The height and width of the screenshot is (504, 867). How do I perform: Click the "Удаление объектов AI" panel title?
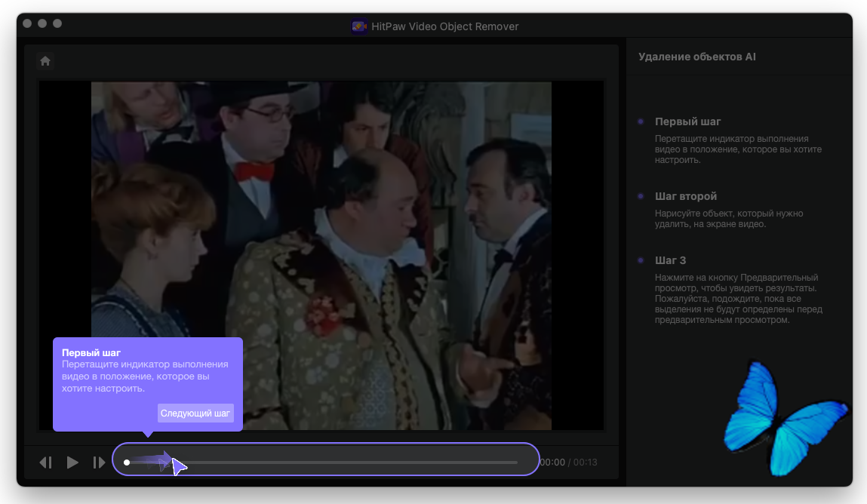[x=696, y=57]
